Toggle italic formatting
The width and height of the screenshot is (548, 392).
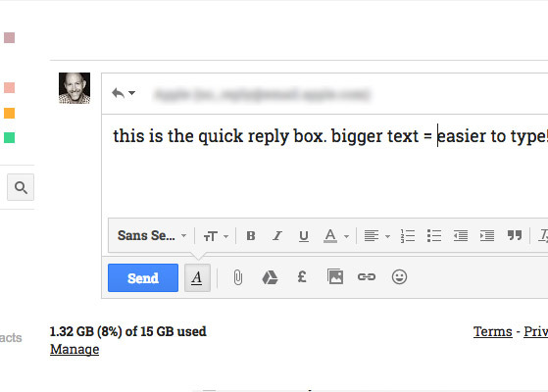[x=277, y=236]
